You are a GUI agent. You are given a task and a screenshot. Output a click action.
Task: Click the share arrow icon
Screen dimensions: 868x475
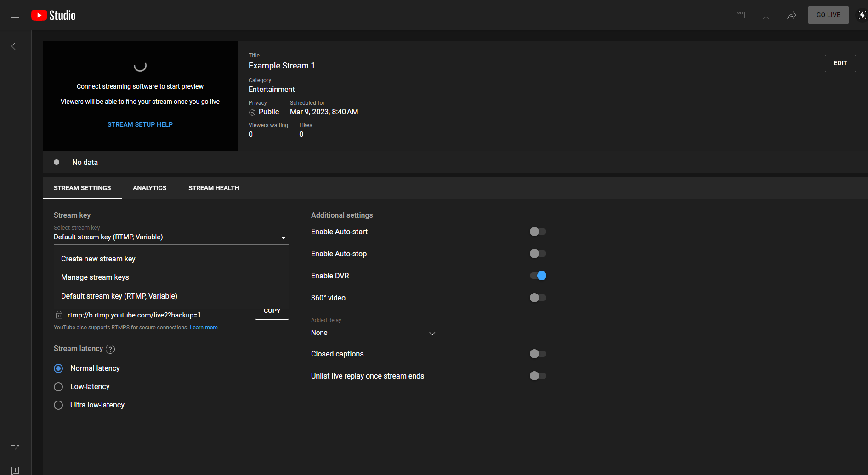pyautogui.click(x=792, y=15)
